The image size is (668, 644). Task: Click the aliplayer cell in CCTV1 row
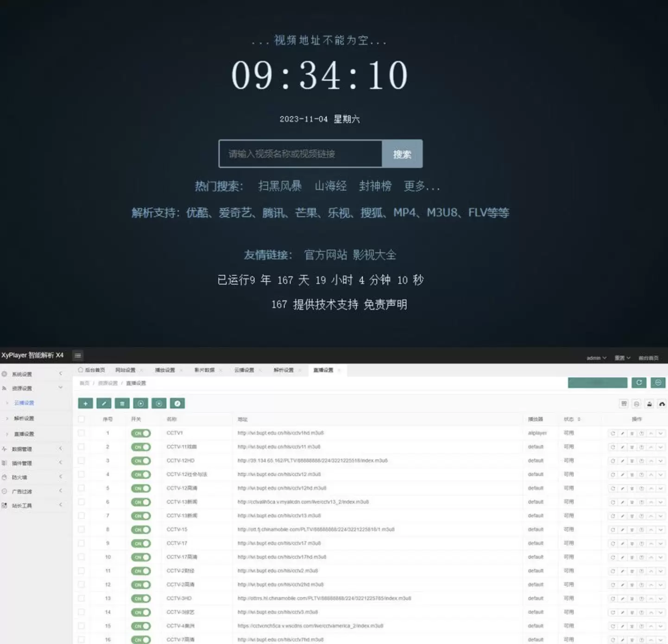(x=537, y=433)
